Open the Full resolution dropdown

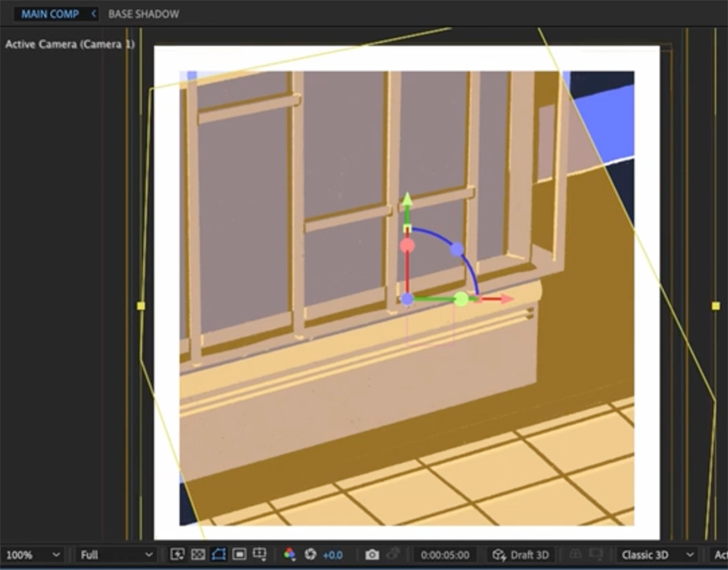116,555
